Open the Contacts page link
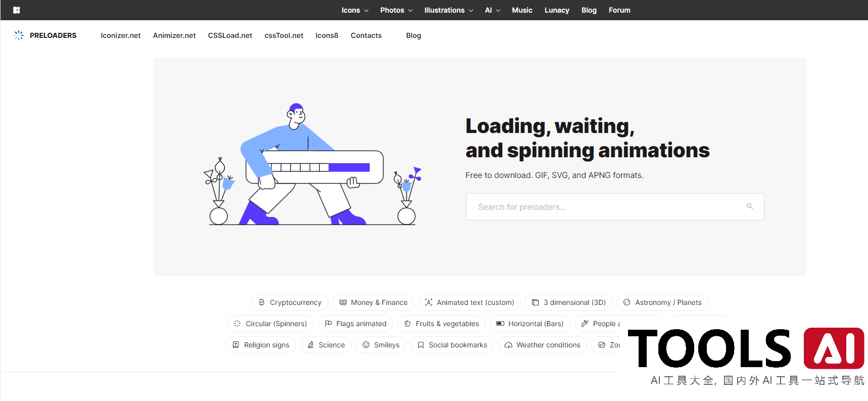The image size is (868, 401). (366, 35)
